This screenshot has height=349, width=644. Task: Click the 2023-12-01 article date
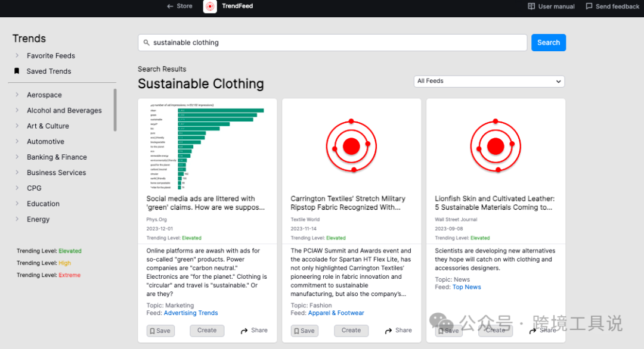coord(160,229)
